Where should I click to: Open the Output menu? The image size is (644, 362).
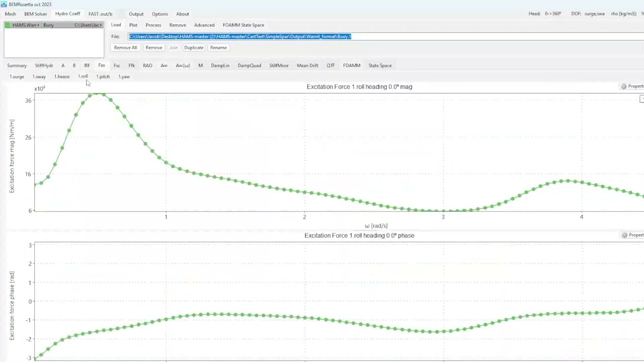(136, 14)
